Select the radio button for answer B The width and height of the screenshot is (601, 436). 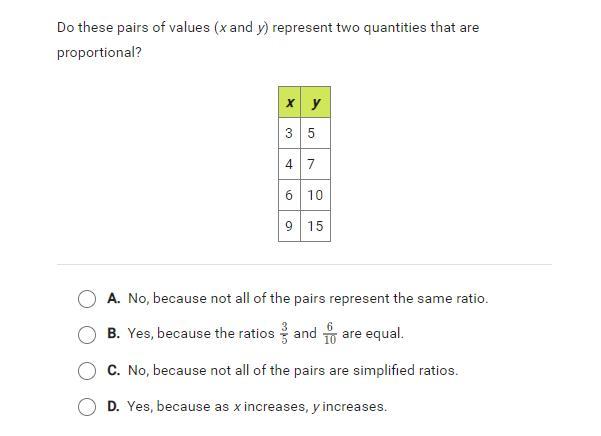tap(87, 335)
